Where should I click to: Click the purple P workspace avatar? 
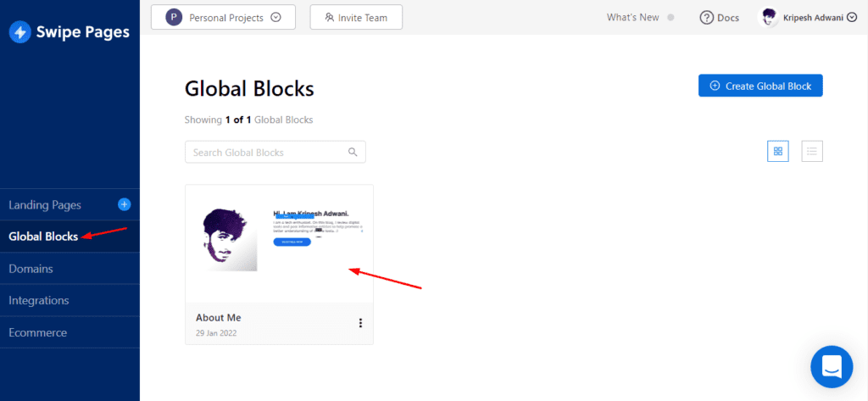(174, 17)
